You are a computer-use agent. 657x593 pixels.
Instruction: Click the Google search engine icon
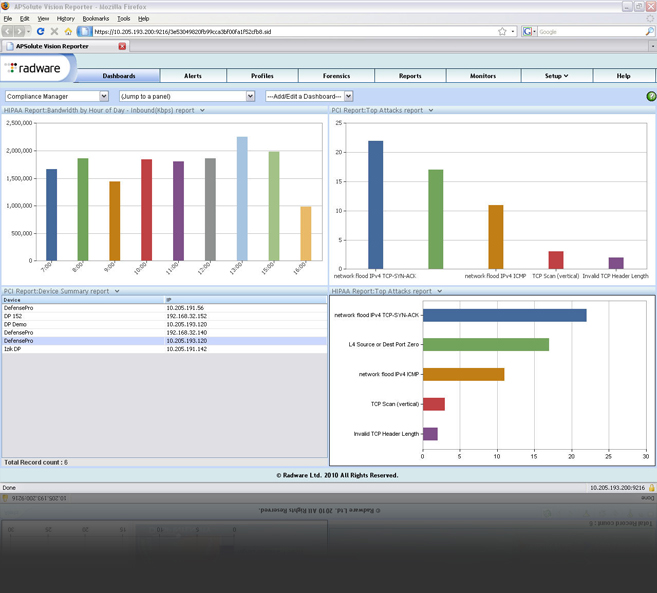(528, 31)
